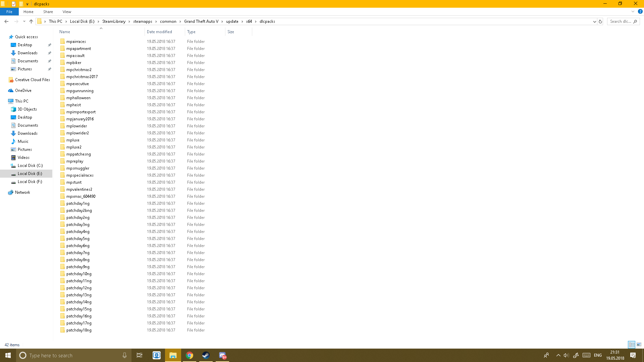Open the Windows Start menu
Image resolution: width=644 pixels, height=362 pixels.
pos(8,355)
